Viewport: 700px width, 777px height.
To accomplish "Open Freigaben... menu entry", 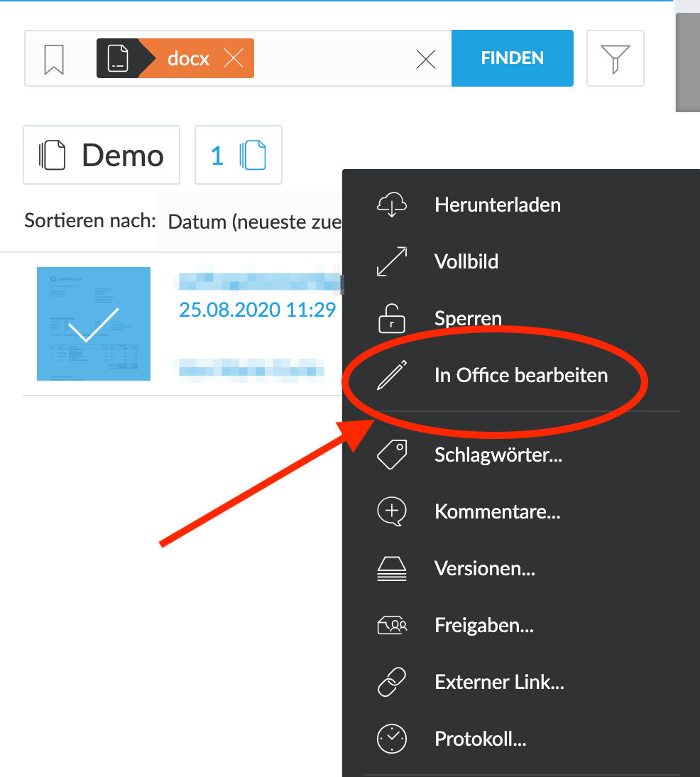I will click(x=484, y=626).
